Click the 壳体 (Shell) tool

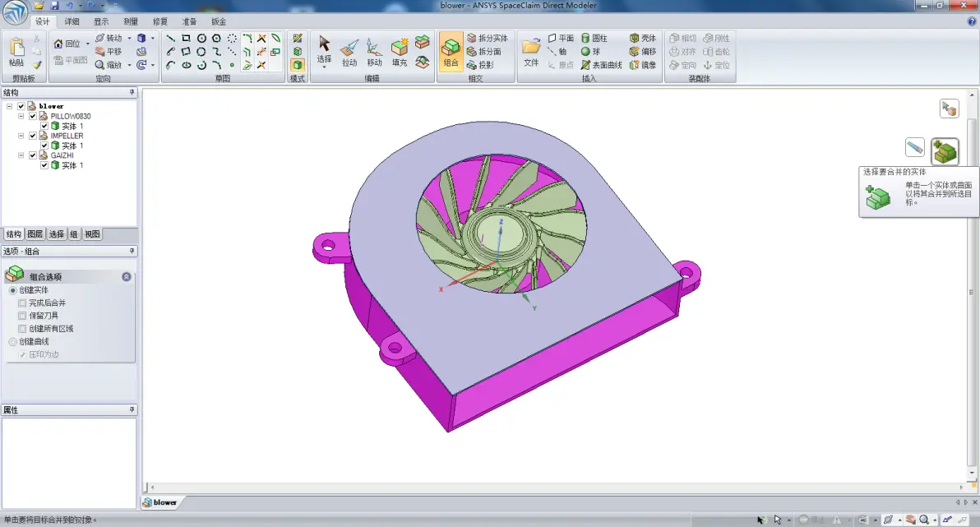click(x=642, y=38)
